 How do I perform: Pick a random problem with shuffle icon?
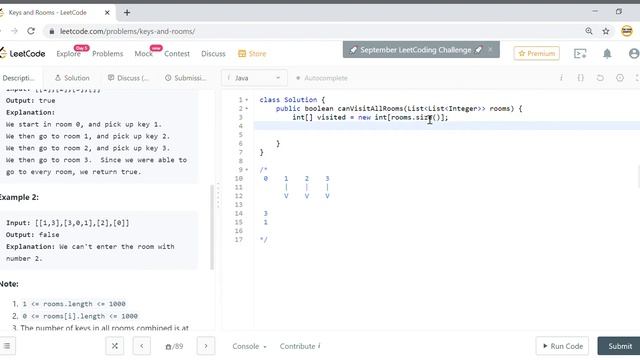115,346
